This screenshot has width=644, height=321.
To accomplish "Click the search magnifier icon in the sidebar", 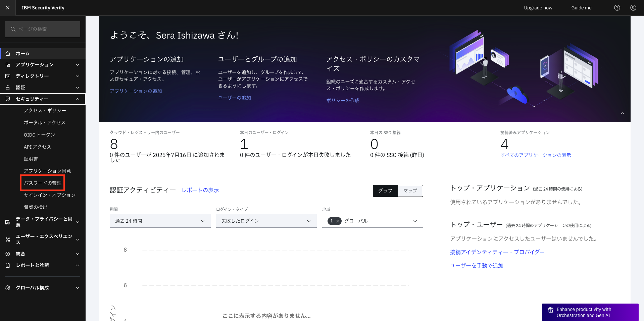I will pyautogui.click(x=13, y=29).
